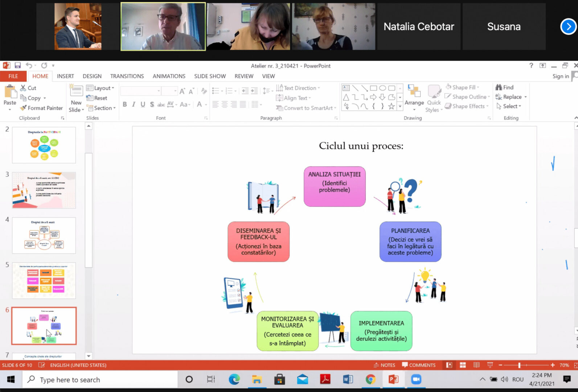Click next participants arrow in Zoom strip
The height and width of the screenshot is (392, 578).
click(x=568, y=26)
